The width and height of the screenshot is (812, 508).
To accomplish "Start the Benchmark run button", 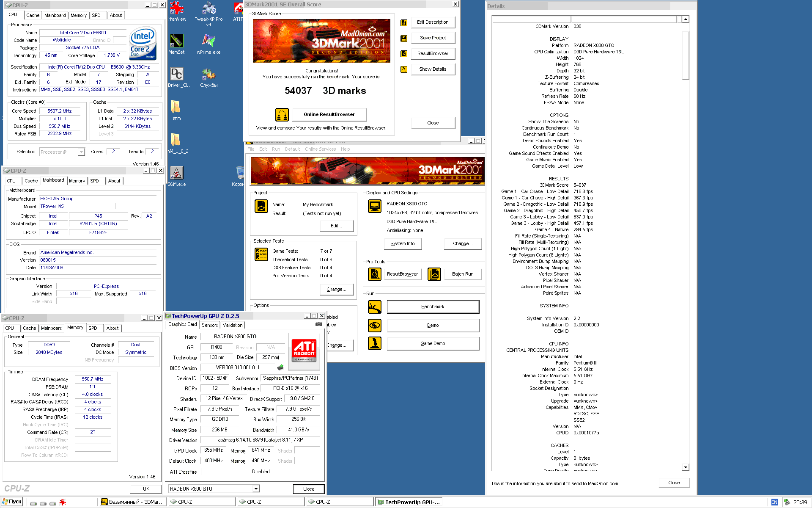I will pyautogui.click(x=433, y=307).
